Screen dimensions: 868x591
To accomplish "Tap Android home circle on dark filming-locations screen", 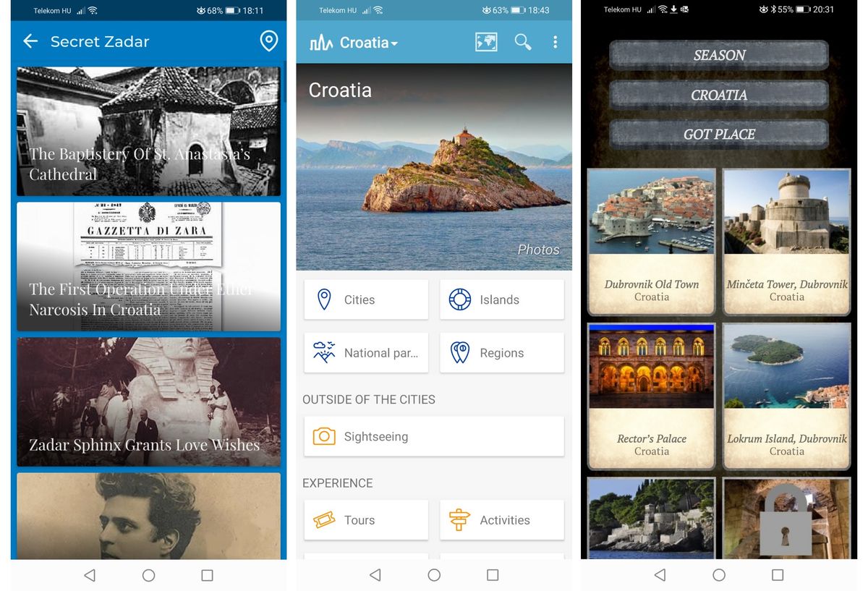I will click(719, 575).
